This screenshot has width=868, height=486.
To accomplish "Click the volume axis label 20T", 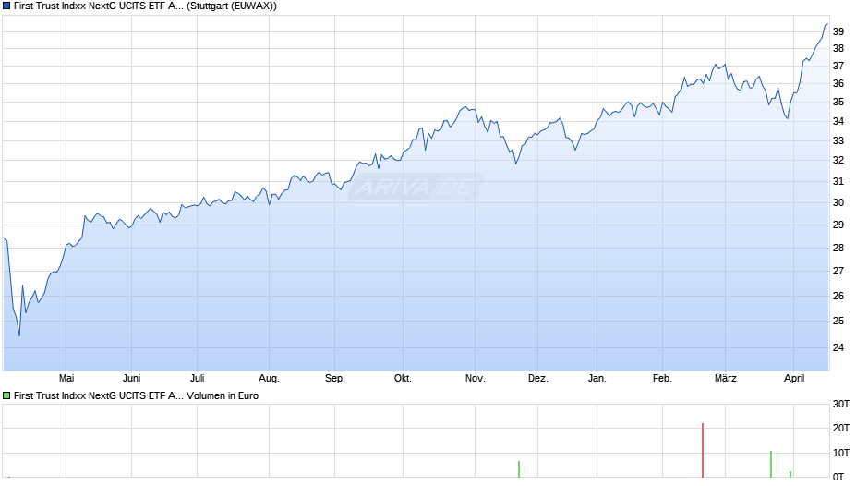I will coord(841,428).
